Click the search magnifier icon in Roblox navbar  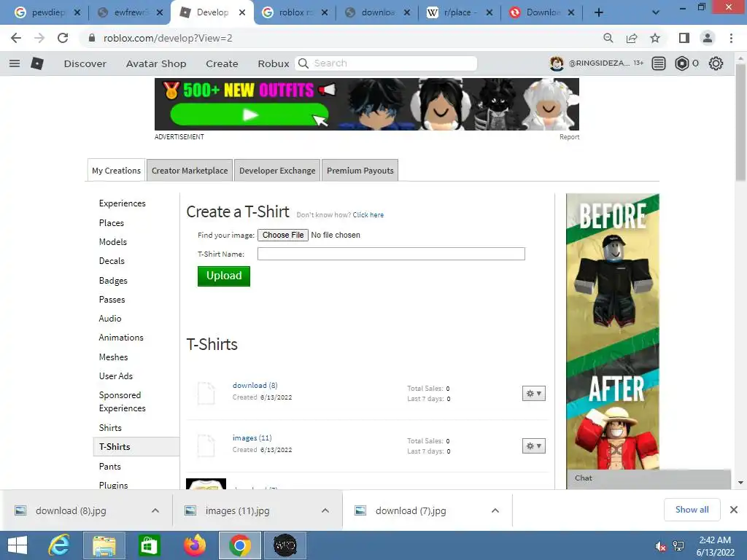pyautogui.click(x=303, y=63)
